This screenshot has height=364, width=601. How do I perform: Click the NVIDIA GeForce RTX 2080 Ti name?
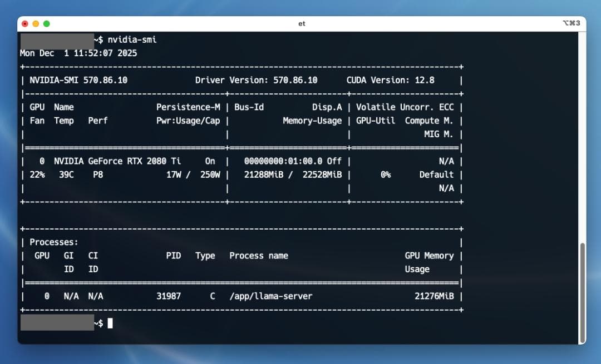pyautogui.click(x=117, y=161)
